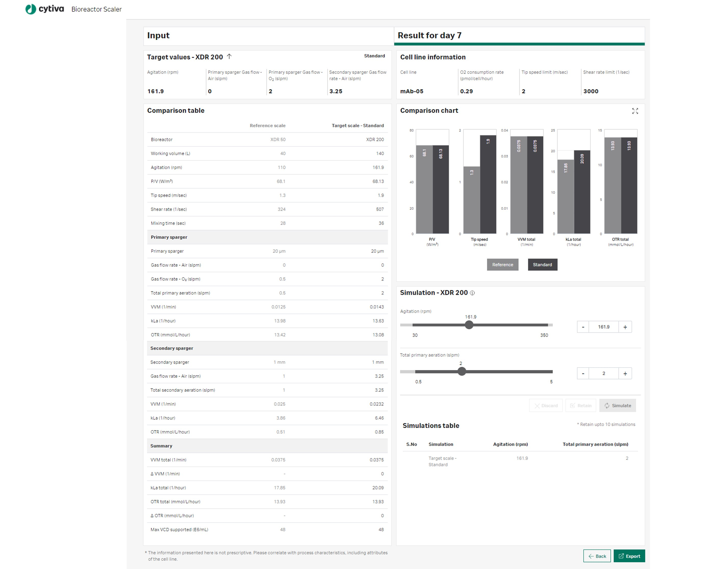Viewport: 728px width, 569px height.
Task: Decrease Agitation rpm with minus button
Action: click(x=583, y=327)
